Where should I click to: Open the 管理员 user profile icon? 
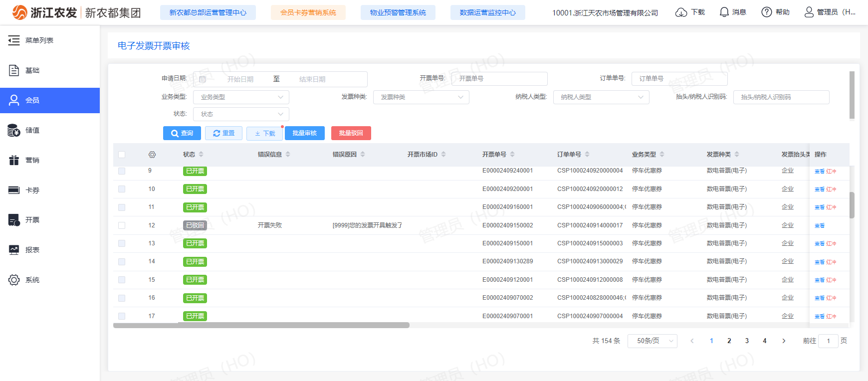pos(809,12)
